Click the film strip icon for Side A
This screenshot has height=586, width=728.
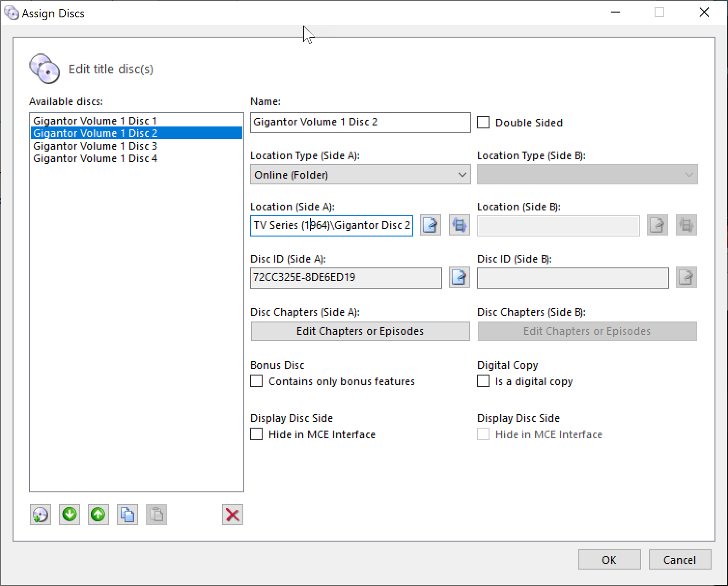click(x=460, y=225)
